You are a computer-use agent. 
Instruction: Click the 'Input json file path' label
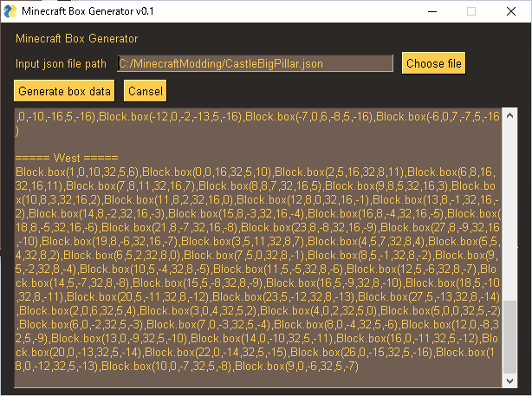point(61,64)
